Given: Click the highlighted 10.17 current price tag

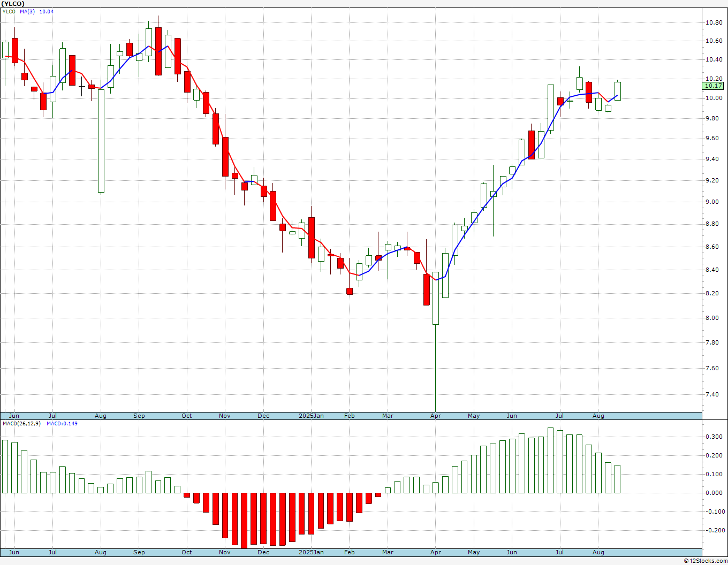Looking at the screenshot, I should [x=713, y=86].
